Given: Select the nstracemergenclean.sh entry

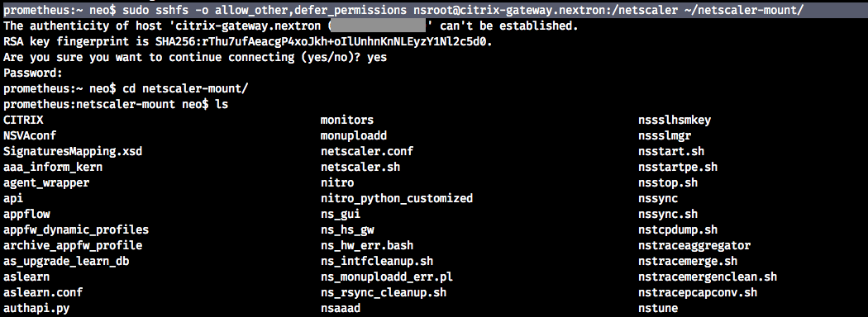Looking at the screenshot, I should click(708, 277).
